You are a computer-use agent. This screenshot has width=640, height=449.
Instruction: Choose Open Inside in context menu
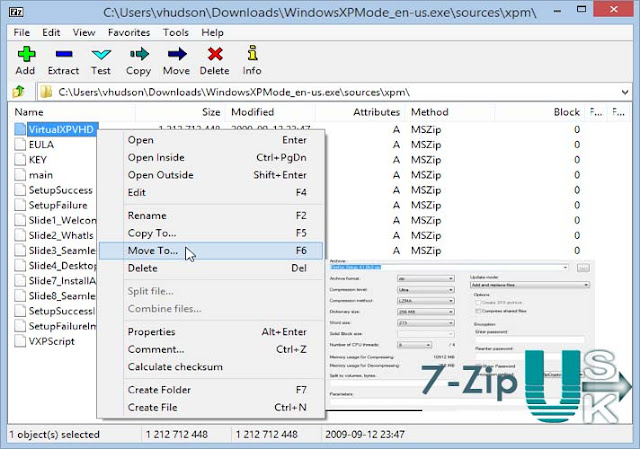pyautogui.click(x=211, y=158)
